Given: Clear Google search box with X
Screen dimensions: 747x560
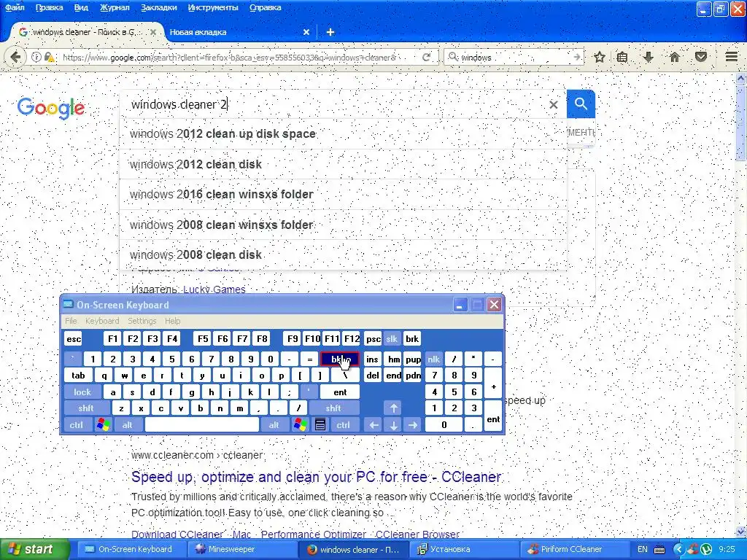Looking at the screenshot, I should [x=553, y=104].
